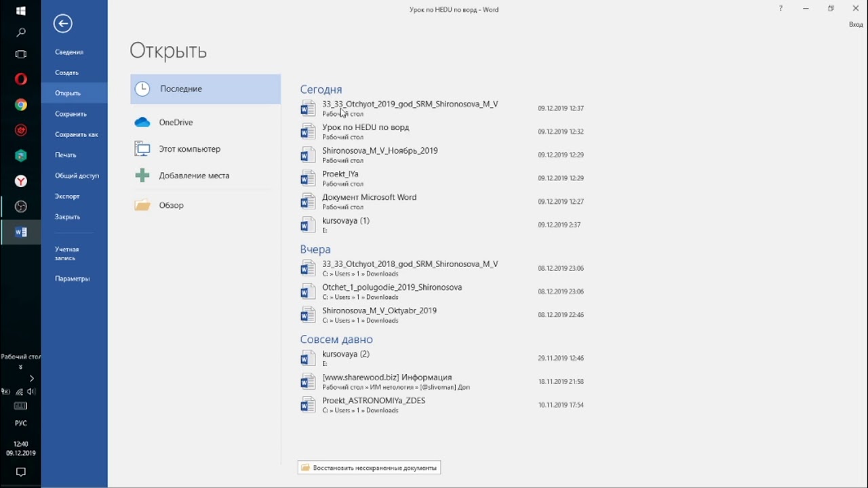Click Сохранить in the backstage menu
The height and width of the screenshot is (488, 868).
pyautogui.click(x=74, y=114)
